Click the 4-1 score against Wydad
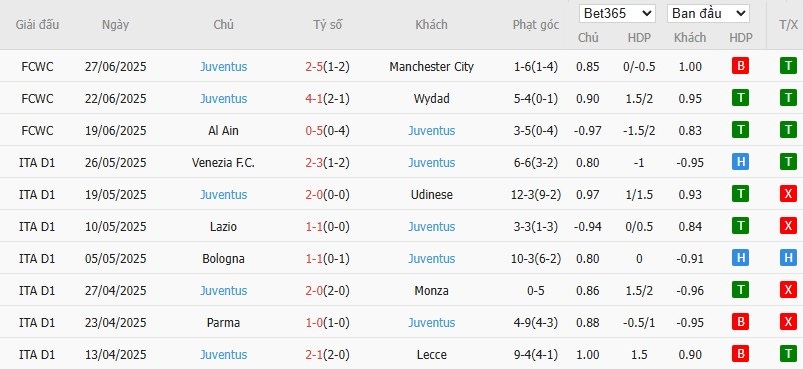 (x=314, y=98)
